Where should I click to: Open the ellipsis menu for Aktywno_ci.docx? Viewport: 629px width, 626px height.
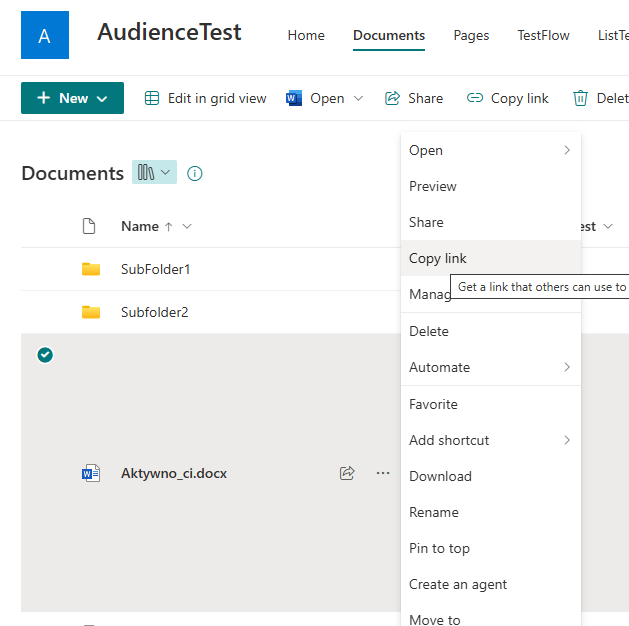coord(383,473)
